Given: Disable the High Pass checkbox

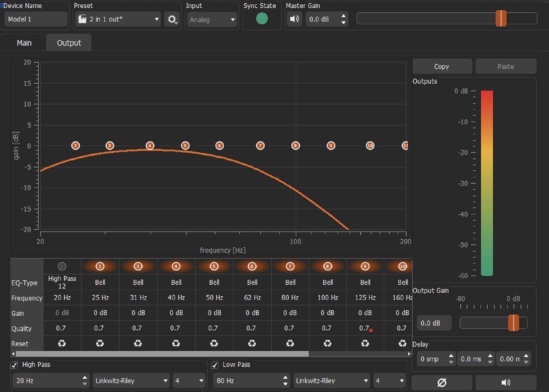Looking at the screenshot, I should click(x=15, y=365).
